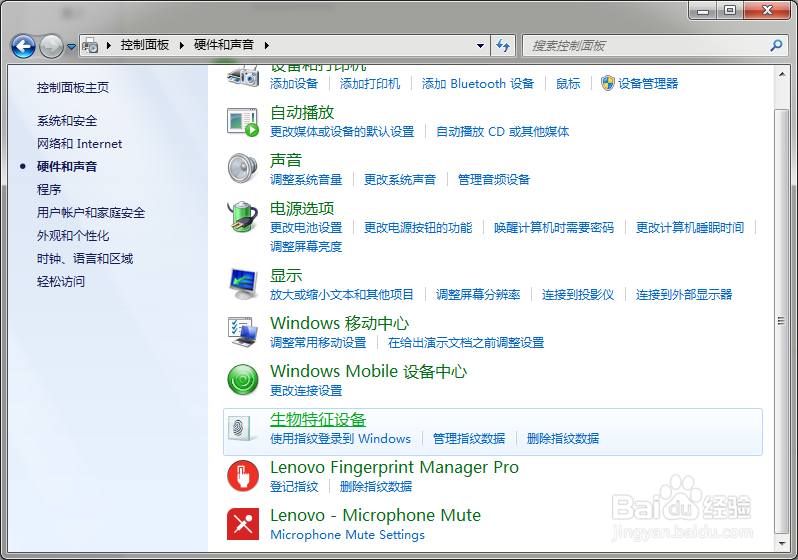798x560 pixels.
Task: Click 唤醒计算机时需要密码 link
Action: [554, 228]
